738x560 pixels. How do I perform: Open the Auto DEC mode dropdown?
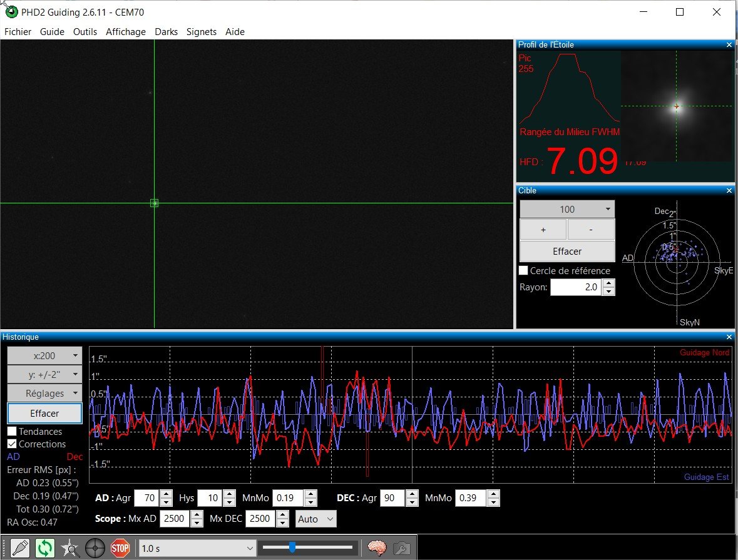point(316,519)
